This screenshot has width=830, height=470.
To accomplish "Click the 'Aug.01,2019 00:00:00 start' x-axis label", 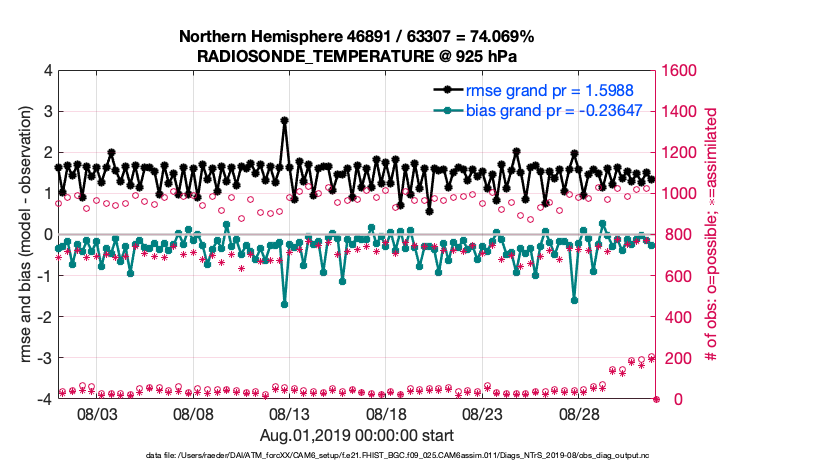I will point(356,436).
